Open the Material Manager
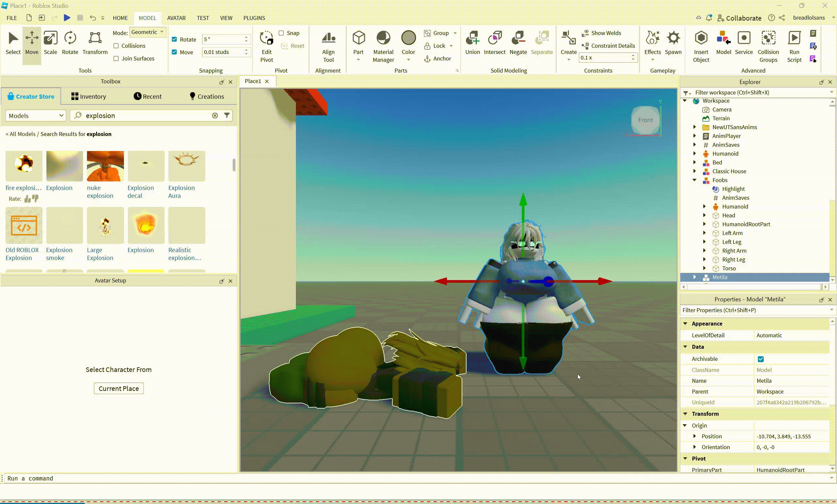This screenshot has width=837, height=504. 383,47
